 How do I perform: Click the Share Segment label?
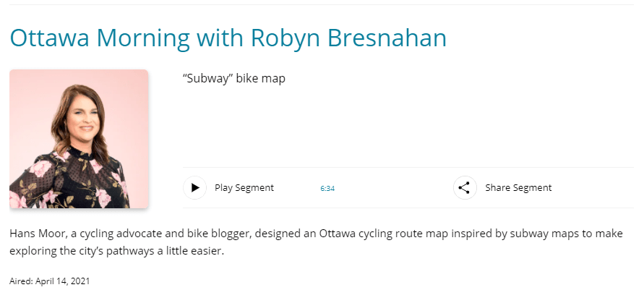pyautogui.click(x=518, y=188)
